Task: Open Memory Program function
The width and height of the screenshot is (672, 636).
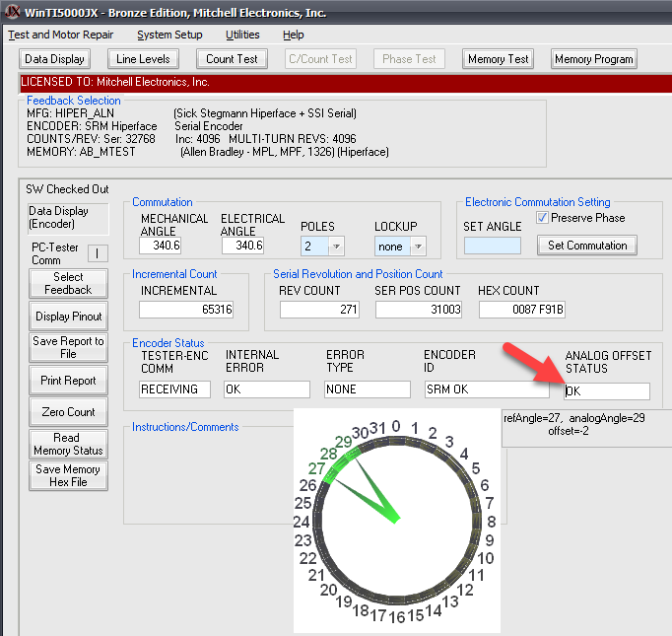Action: tap(594, 59)
